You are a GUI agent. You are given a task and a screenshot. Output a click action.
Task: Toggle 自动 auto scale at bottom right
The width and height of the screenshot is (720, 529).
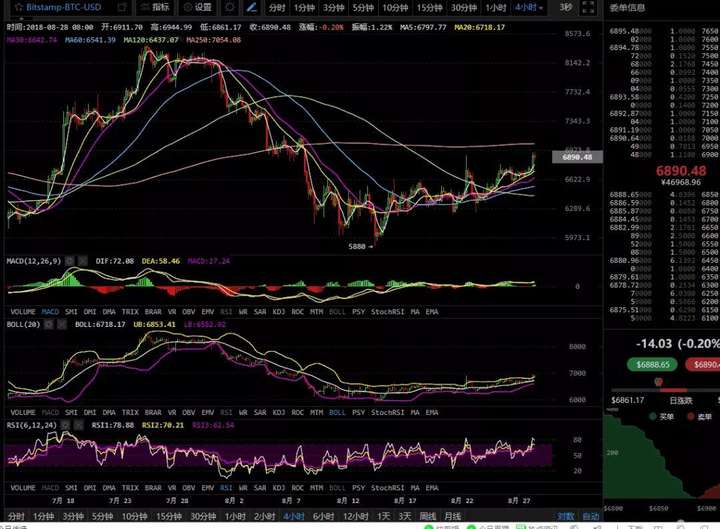(591, 516)
